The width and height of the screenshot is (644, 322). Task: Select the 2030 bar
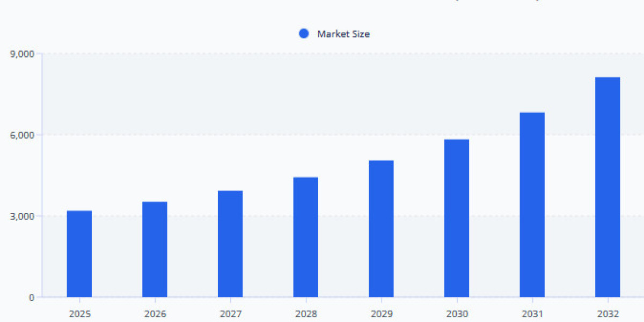(x=457, y=217)
